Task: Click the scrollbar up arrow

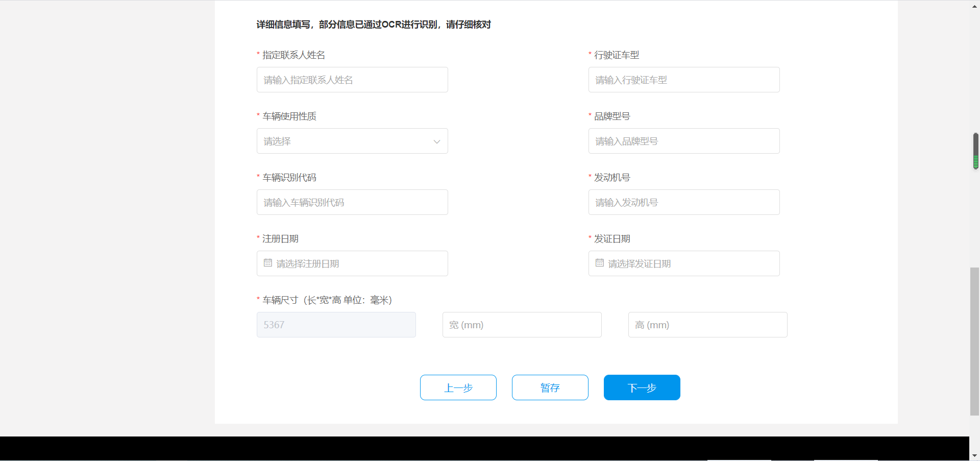Action: click(x=974, y=6)
